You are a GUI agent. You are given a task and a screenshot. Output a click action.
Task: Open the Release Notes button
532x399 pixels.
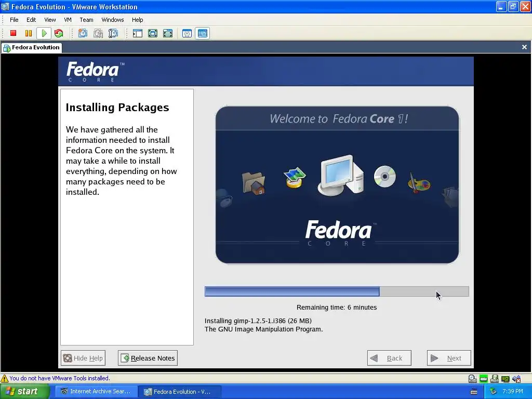(x=148, y=358)
